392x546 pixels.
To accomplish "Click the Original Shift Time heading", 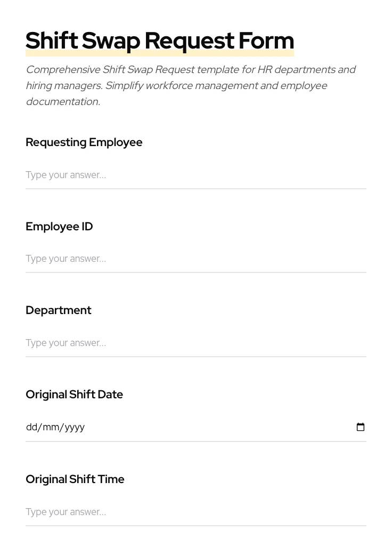I will (75, 479).
